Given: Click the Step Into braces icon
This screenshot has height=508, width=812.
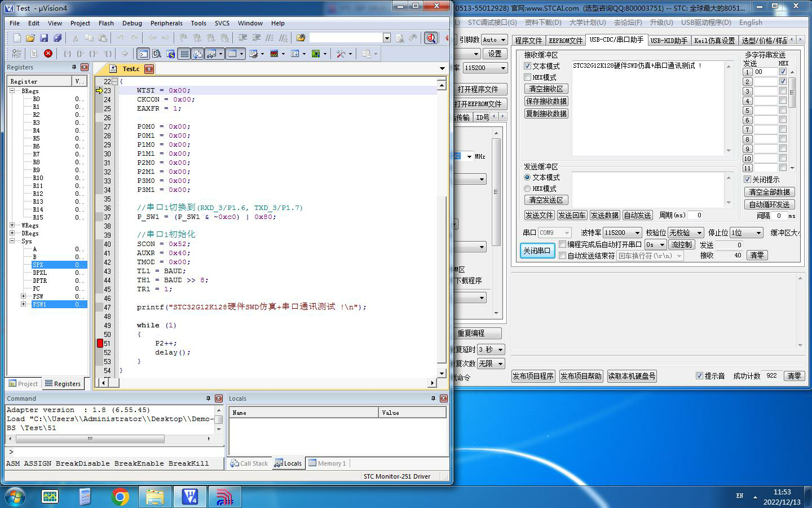Looking at the screenshot, I should [67, 54].
